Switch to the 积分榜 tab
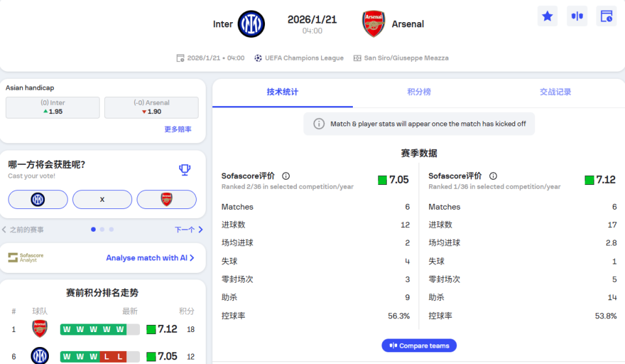Screen dimensions: 625x364 click(x=419, y=92)
